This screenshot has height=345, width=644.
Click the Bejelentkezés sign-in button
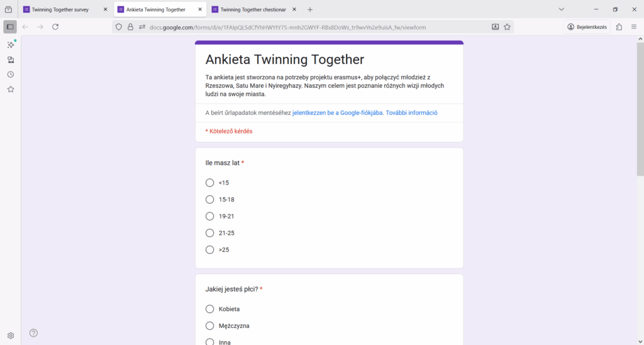(587, 27)
